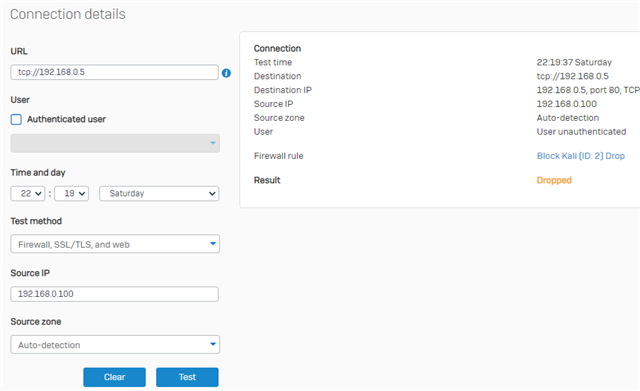The height and width of the screenshot is (391, 640).
Task: Click the Test method dropdown arrow
Action: click(213, 244)
